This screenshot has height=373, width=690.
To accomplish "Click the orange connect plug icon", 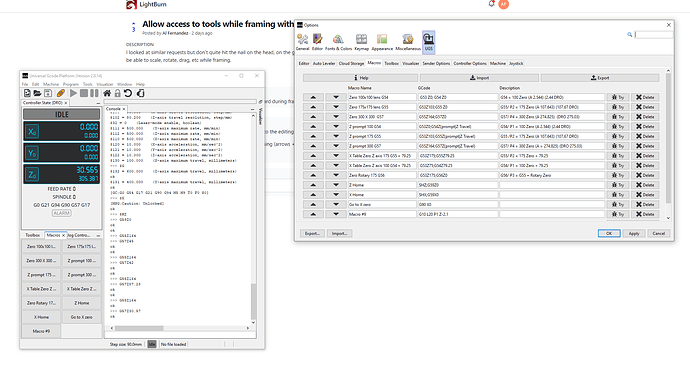I will coord(61,93).
